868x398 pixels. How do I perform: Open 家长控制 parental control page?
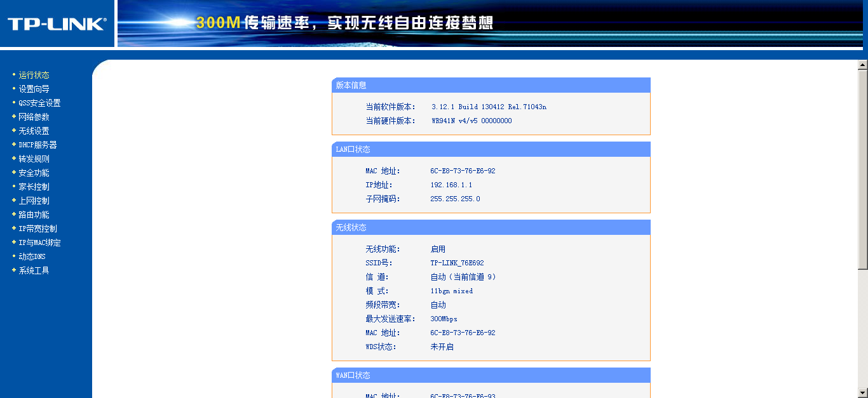point(34,187)
